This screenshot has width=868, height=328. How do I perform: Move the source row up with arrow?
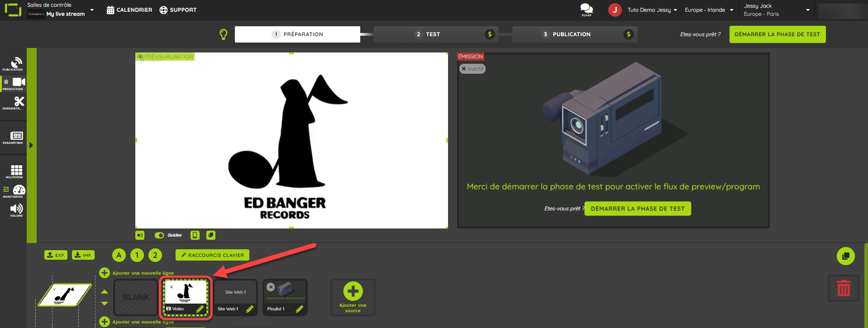pos(105,292)
